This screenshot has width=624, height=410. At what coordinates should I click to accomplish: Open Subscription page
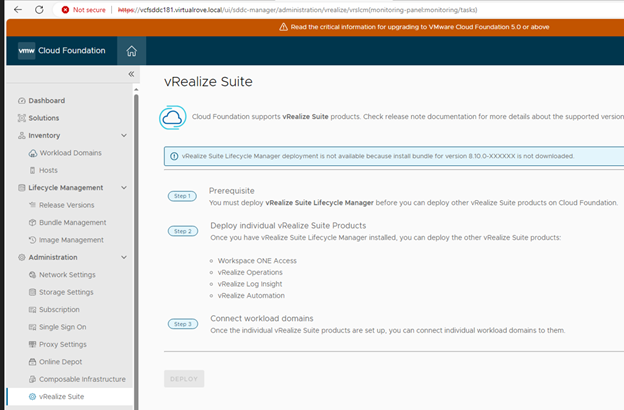point(59,310)
